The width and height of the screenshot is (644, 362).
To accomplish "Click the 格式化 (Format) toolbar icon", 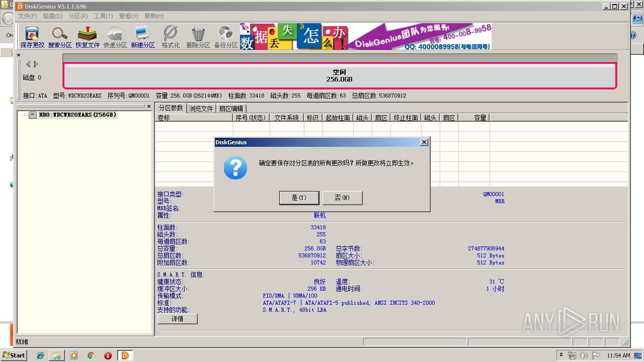I will pyautogui.click(x=171, y=37).
